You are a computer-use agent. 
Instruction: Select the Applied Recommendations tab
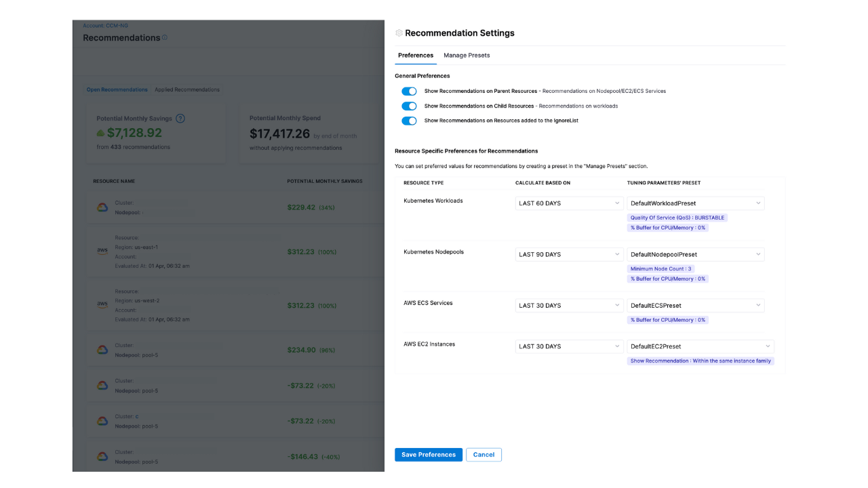pyautogui.click(x=186, y=89)
